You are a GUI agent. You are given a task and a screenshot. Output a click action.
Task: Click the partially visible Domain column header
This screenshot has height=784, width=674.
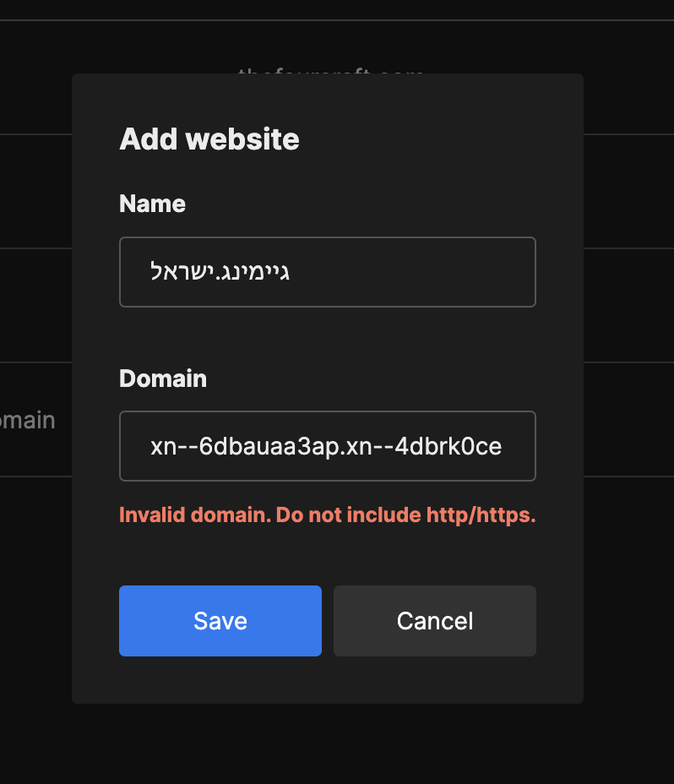pyautogui.click(x=27, y=419)
